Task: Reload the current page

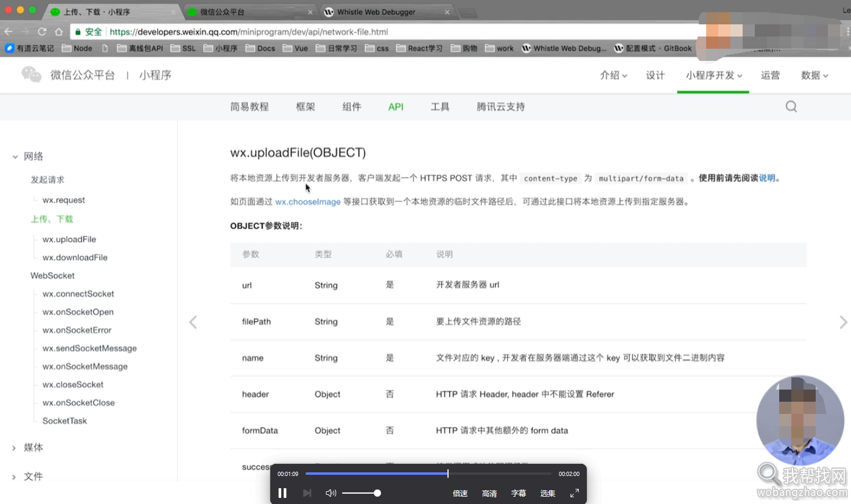Action: point(42,32)
